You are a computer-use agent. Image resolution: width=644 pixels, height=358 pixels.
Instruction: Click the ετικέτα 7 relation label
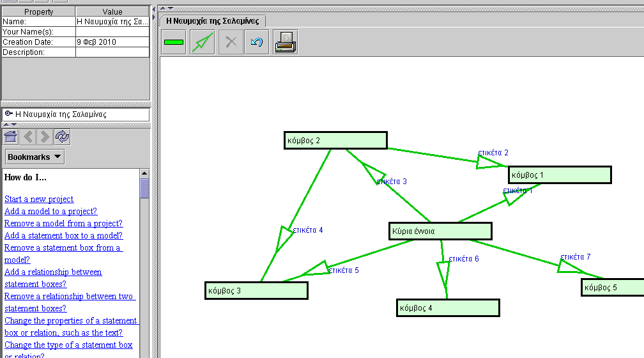(576, 257)
